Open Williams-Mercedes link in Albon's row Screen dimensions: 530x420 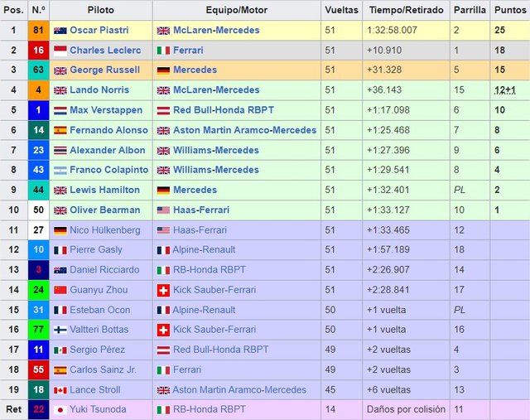click(x=216, y=150)
